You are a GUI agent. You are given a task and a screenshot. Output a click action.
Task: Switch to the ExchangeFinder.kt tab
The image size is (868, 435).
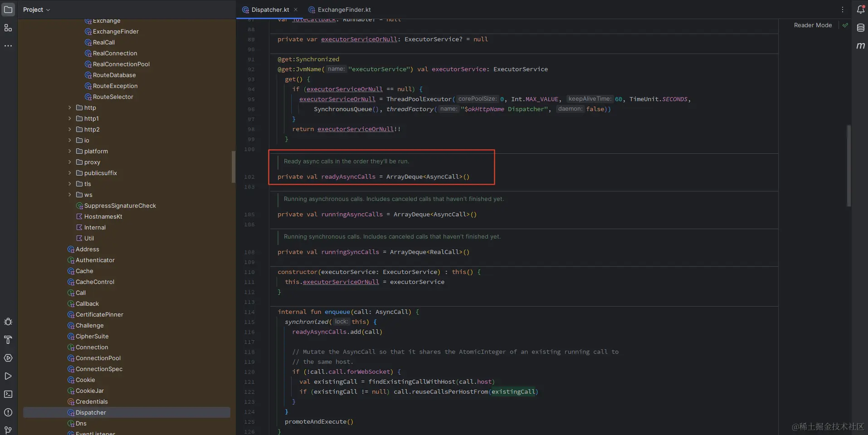coord(339,10)
